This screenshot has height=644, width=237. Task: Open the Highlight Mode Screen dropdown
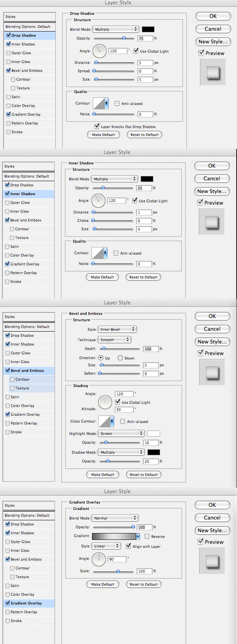pos(121,433)
